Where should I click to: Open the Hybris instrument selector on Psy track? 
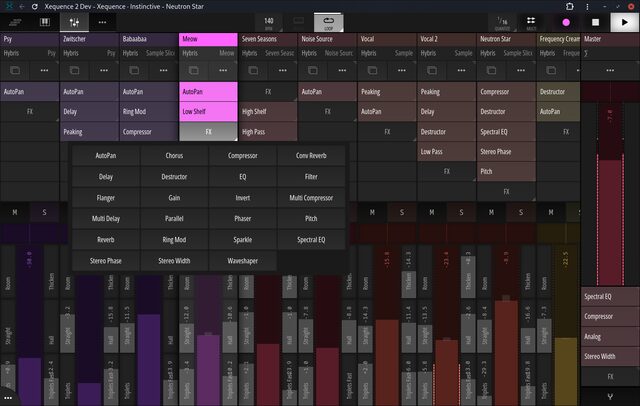pyautogui.click(x=30, y=53)
